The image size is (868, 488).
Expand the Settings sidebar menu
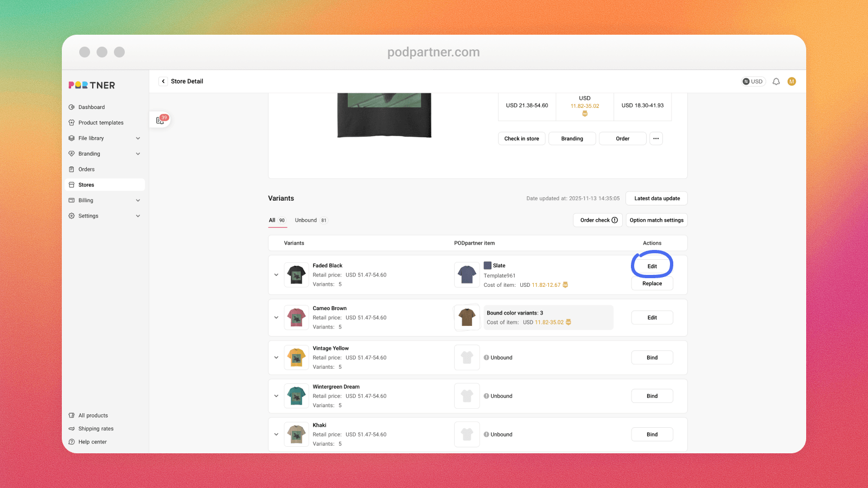coord(138,216)
